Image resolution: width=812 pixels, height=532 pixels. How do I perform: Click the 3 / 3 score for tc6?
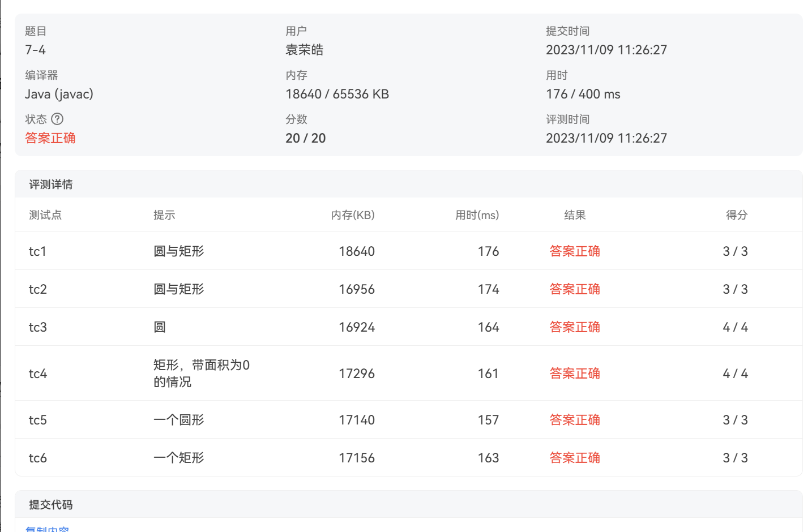735,458
